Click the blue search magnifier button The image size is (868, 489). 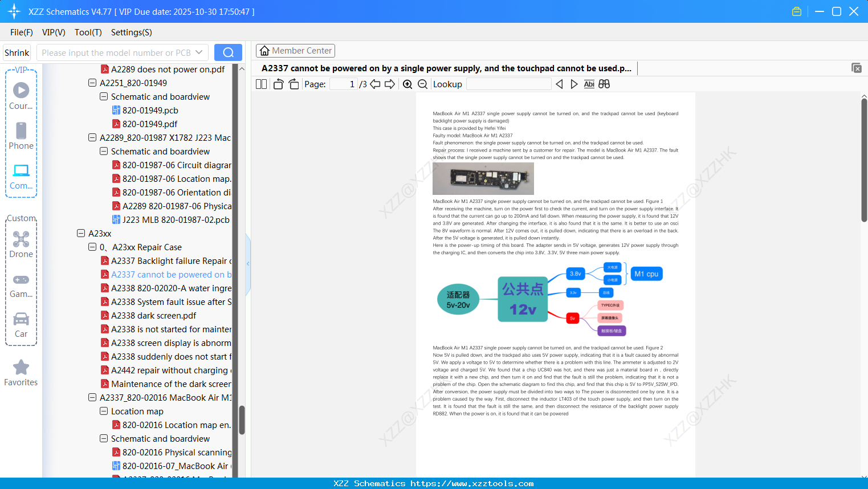click(228, 52)
